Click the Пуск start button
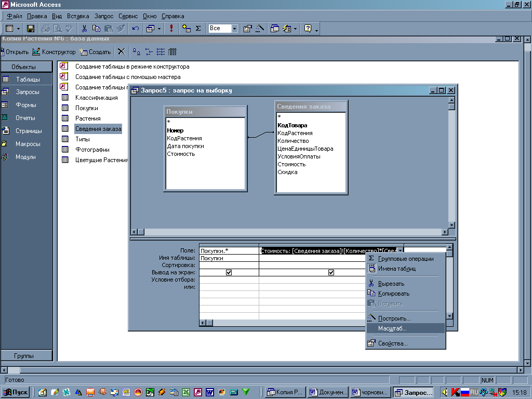Screen dimensions: 532x399 [x=15, y=392]
